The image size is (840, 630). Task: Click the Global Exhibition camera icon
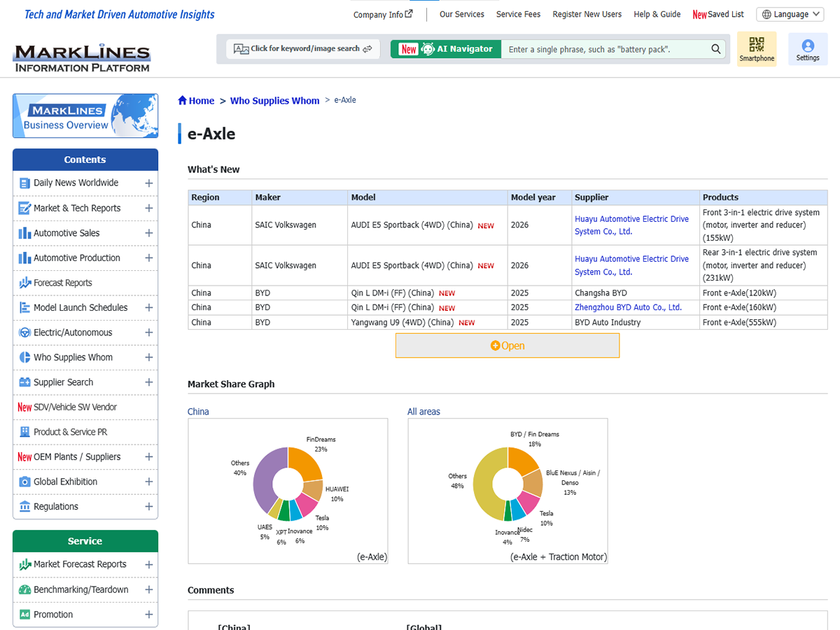pyautogui.click(x=24, y=482)
